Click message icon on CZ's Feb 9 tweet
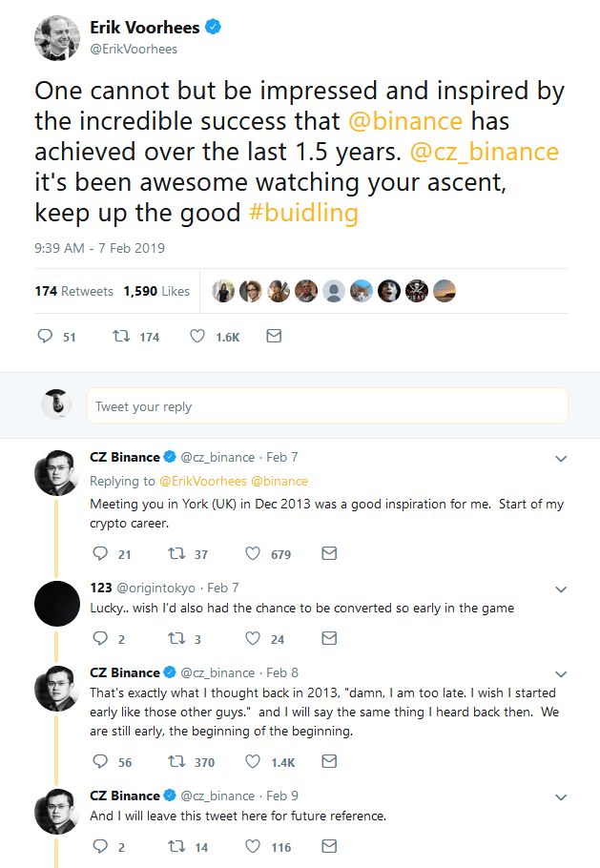600x868 pixels. 328,846
